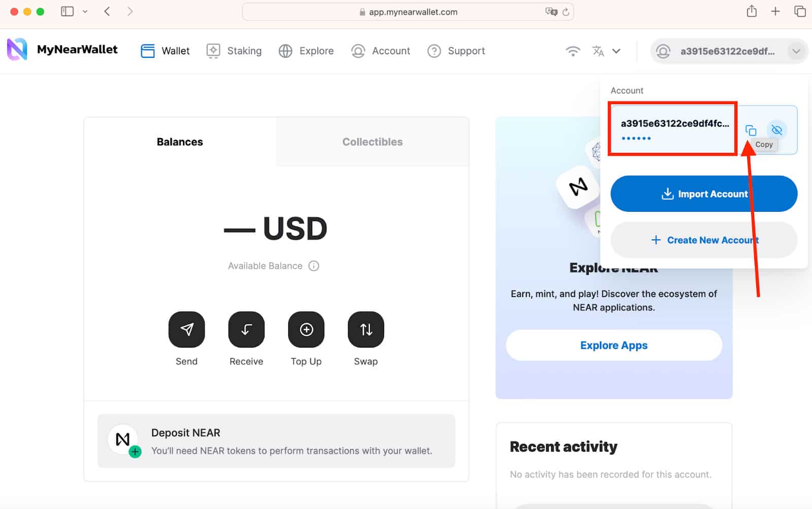
Task: Open the Available Balance info icon
Action: [x=314, y=266]
